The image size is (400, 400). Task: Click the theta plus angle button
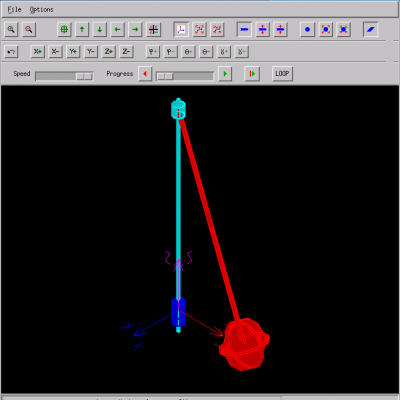[188, 52]
